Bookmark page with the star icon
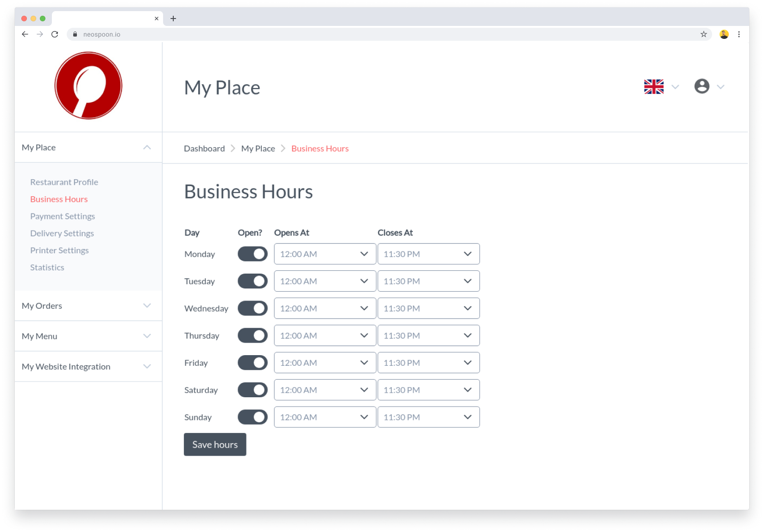This screenshot has width=764, height=532. click(x=703, y=34)
